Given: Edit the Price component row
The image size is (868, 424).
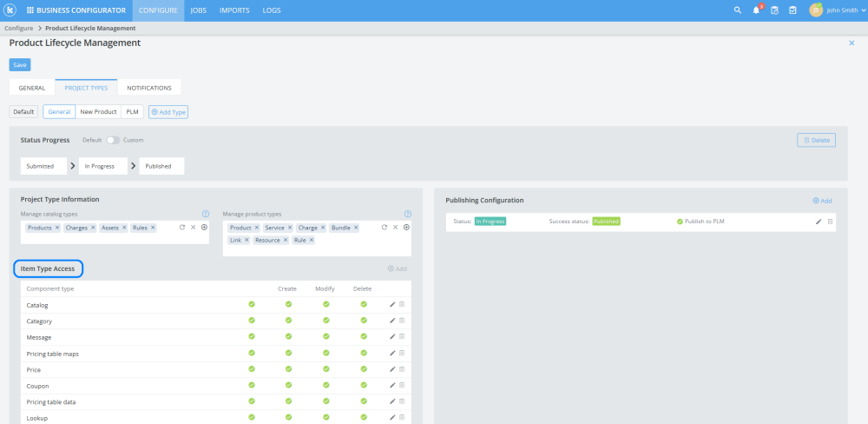Looking at the screenshot, I should [x=392, y=368].
